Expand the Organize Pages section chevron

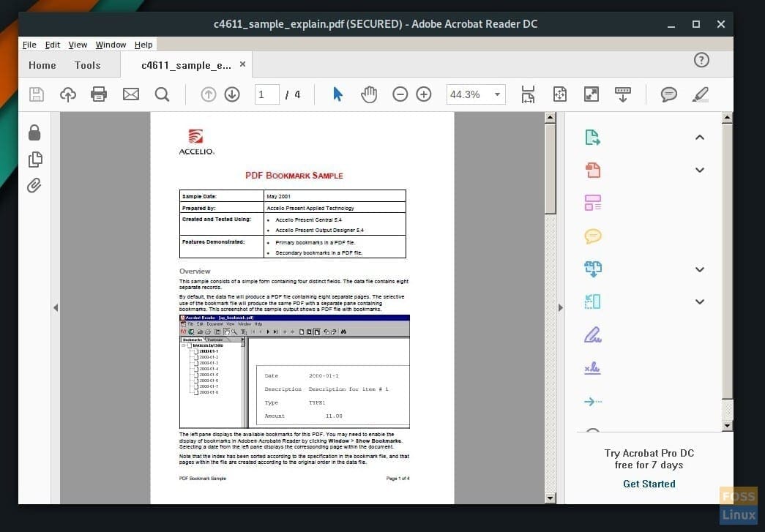point(700,301)
